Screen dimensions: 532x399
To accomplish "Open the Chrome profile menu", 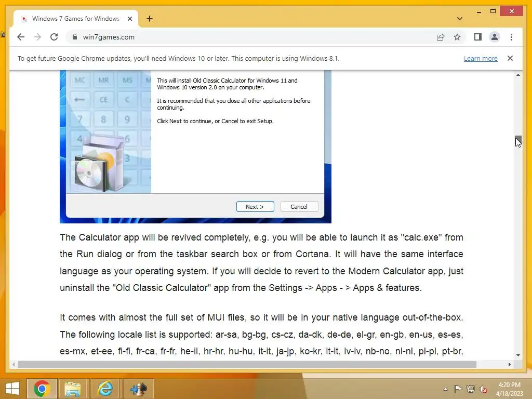I will [x=495, y=37].
